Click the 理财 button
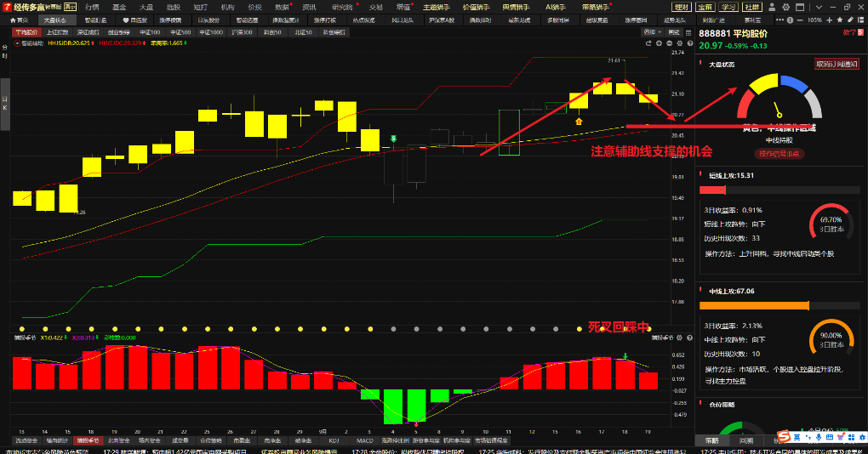Screen dimensions: 868x454 682,7
